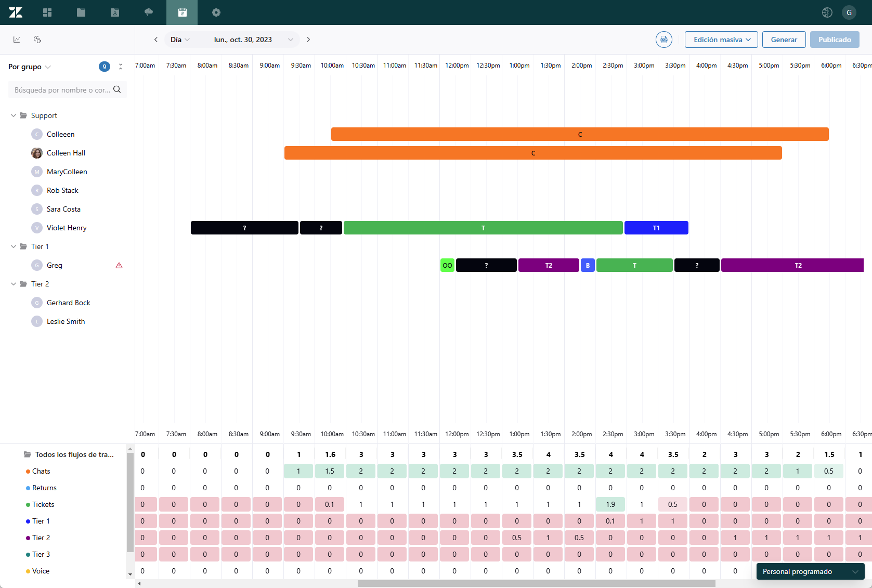Select Greg's first purple T2 block
This screenshot has width=872, height=588.
(x=549, y=265)
